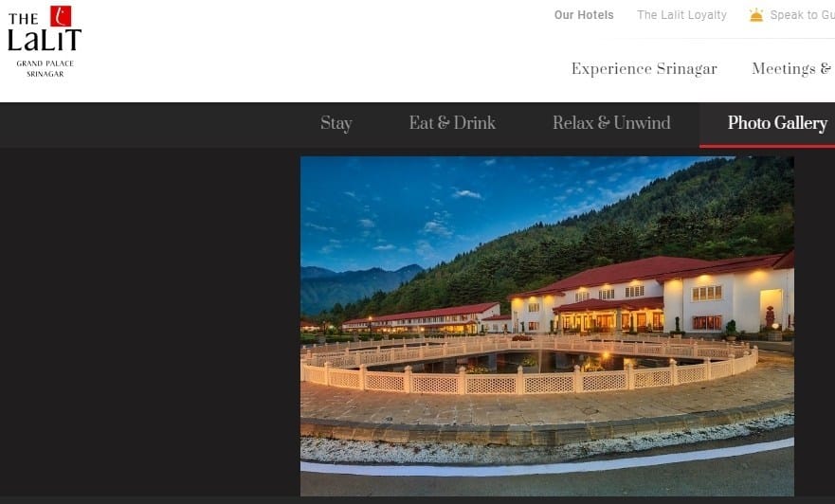The height and width of the screenshot is (504, 835).
Task: Click the word THE in the logo
Action: pos(24,19)
